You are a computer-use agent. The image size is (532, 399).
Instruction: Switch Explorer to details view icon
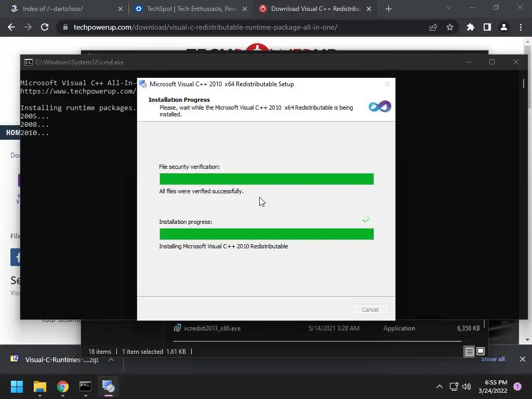click(469, 352)
